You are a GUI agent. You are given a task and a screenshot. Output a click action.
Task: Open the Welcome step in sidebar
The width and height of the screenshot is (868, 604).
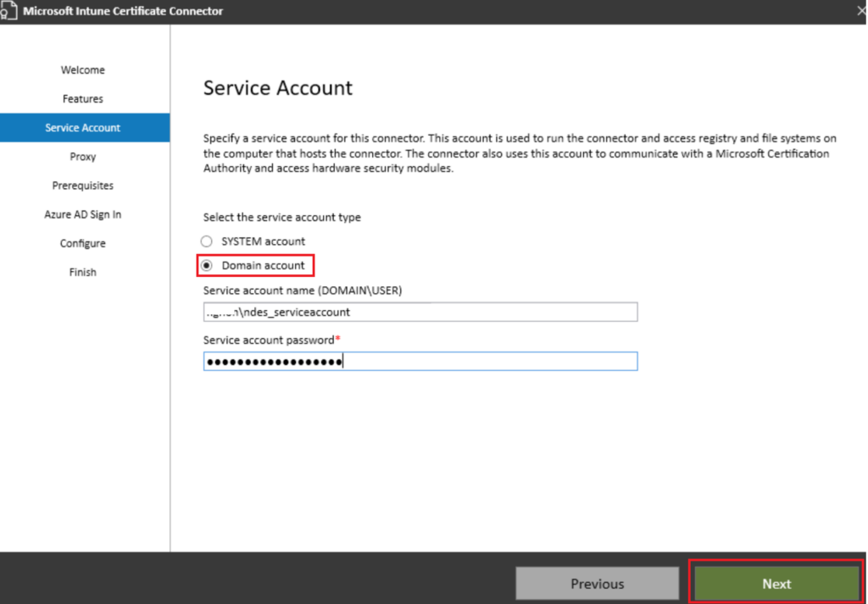(x=83, y=69)
